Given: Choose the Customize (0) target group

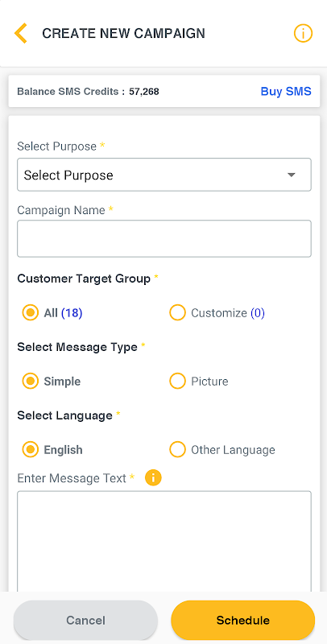Looking at the screenshot, I should 177,313.
